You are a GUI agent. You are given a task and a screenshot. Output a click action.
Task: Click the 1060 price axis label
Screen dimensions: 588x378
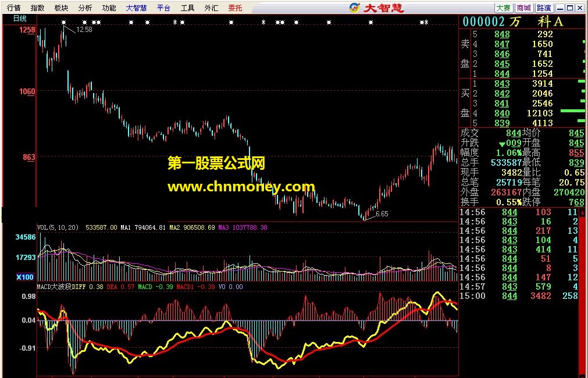coord(27,91)
